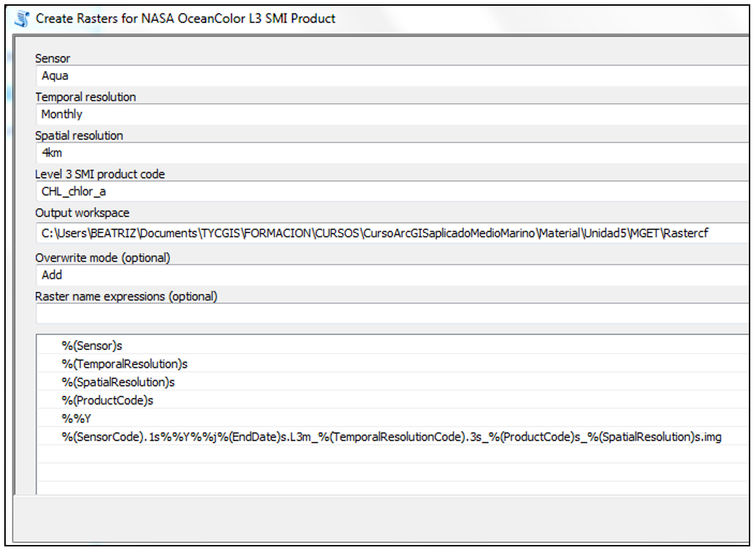The width and height of the screenshot is (756, 550).
Task: Click the Output workspace path field
Action: 391,232
